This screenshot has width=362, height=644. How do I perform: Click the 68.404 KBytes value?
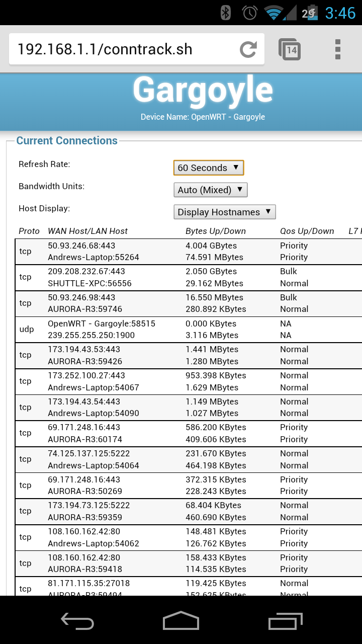(x=213, y=505)
